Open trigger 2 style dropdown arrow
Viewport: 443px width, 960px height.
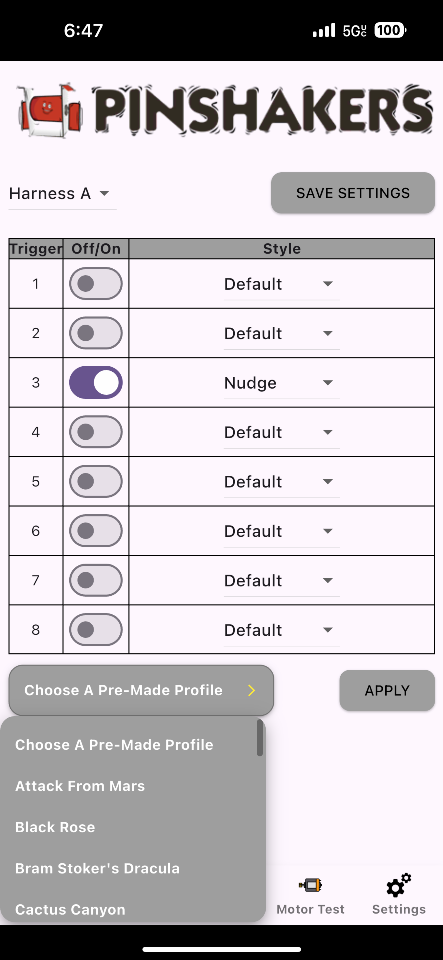pyautogui.click(x=327, y=333)
